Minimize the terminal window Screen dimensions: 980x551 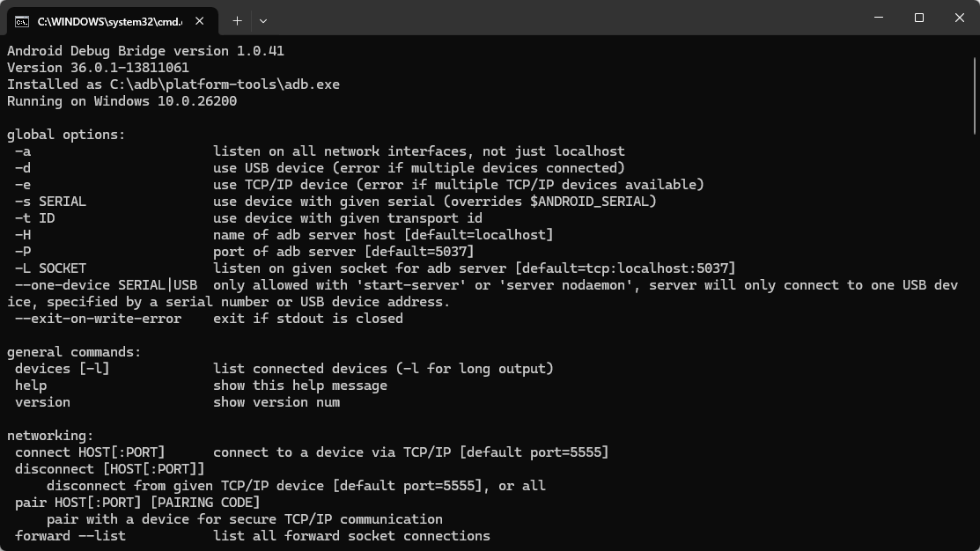(x=878, y=18)
